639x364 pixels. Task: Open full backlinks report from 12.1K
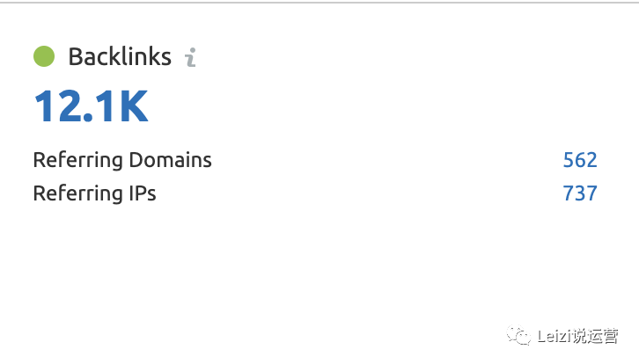91,106
